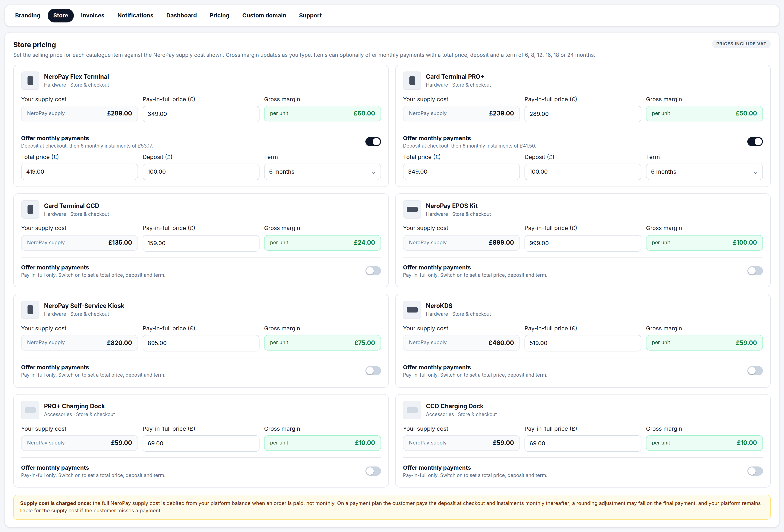Disable monthly payments for Card Terminal PRO+
Screen dimensions: 784x532
pos(755,142)
